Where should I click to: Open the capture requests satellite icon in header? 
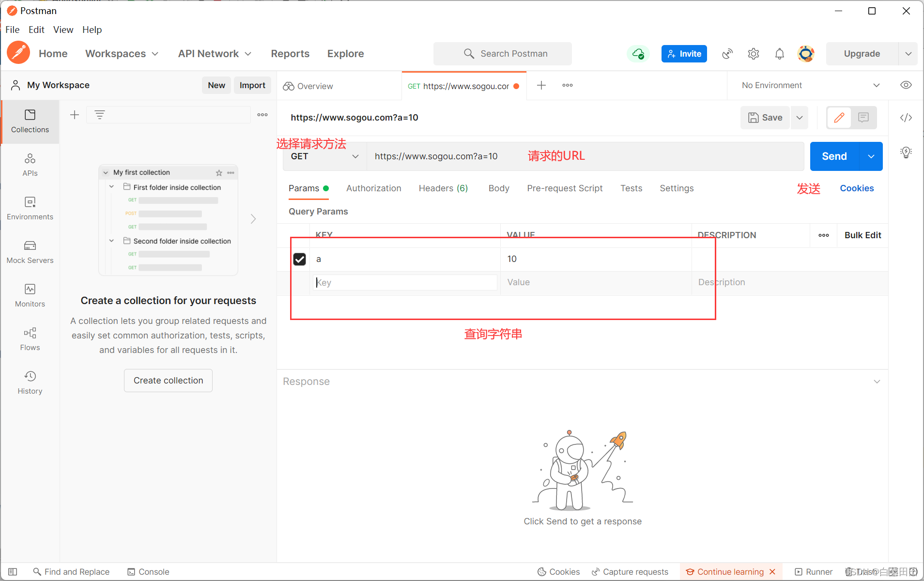click(727, 54)
